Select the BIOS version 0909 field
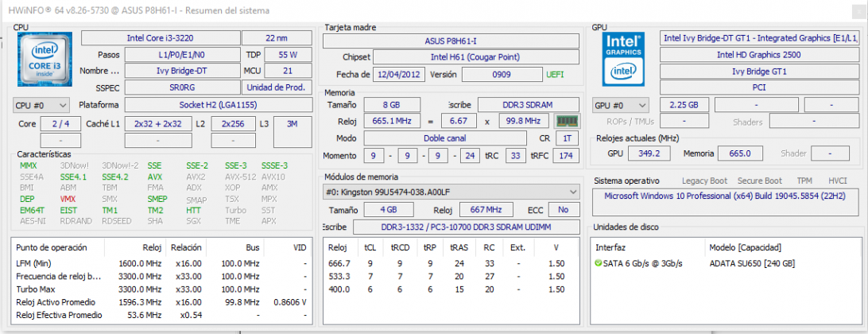The image size is (868, 334). pyautogui.click(x=502, y=74)
